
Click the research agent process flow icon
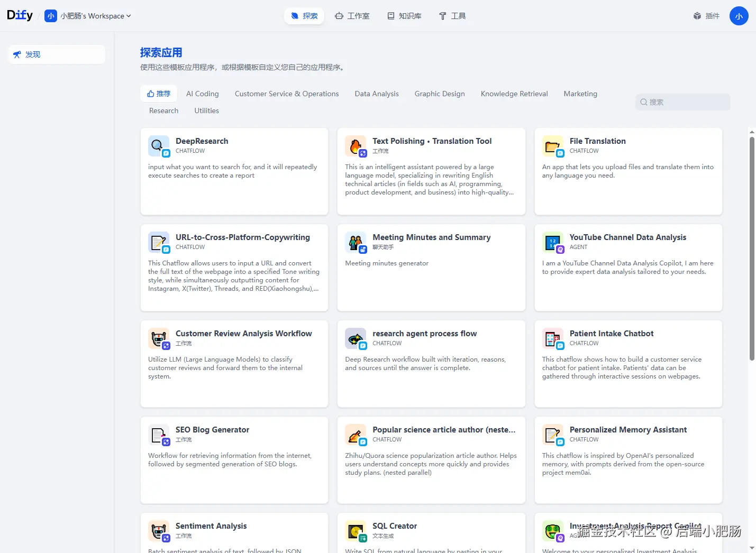tap(356, 338)
